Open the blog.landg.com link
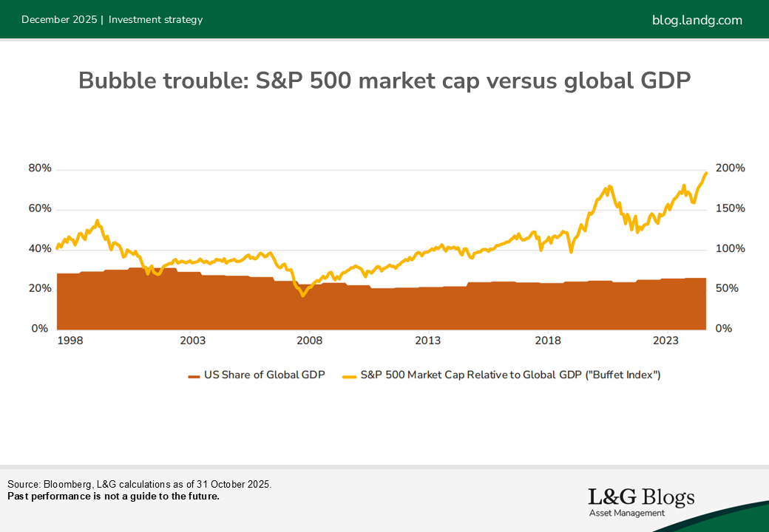Image resolution: width=769 pixels, height=532 pixels. click(x=697, y=20)
